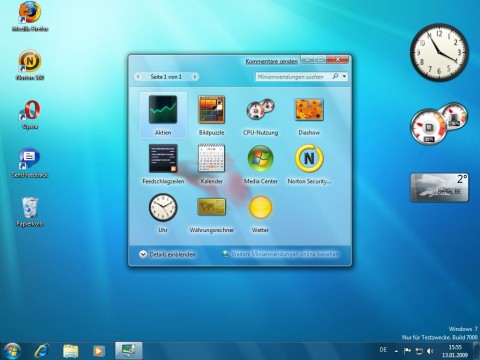Choose the Wetter gadget icon
The width and height of the screenshot is (480, 360).
pyautogui.click(x=260, y=207)
